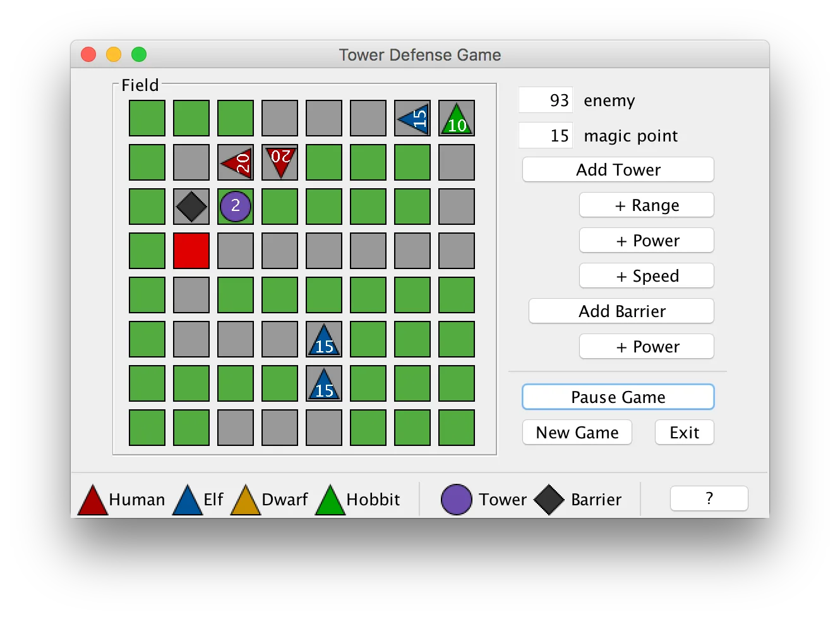This screenshot has width=840, height=619.
Task: Click the yellow minimize window button
Action: tap(114, 55)
